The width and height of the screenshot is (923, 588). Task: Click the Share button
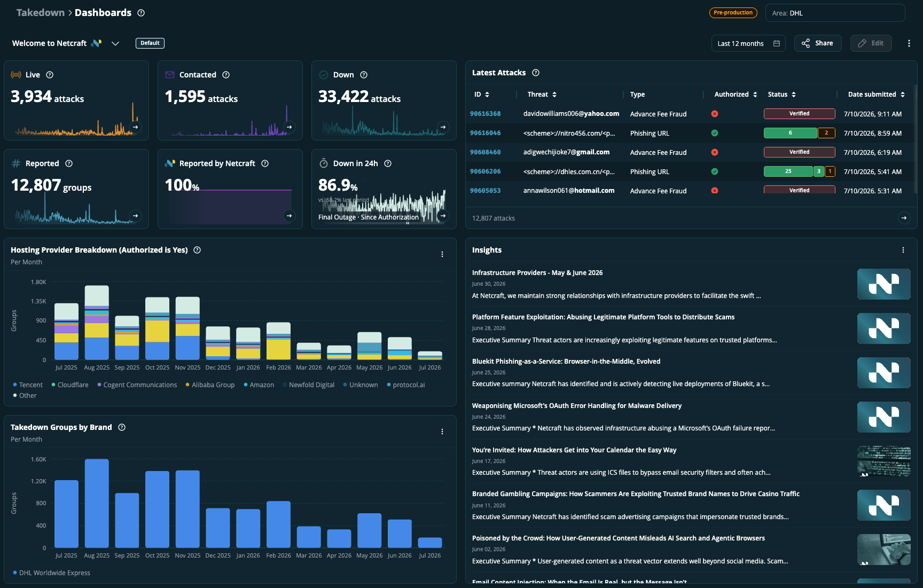(818, 43)
